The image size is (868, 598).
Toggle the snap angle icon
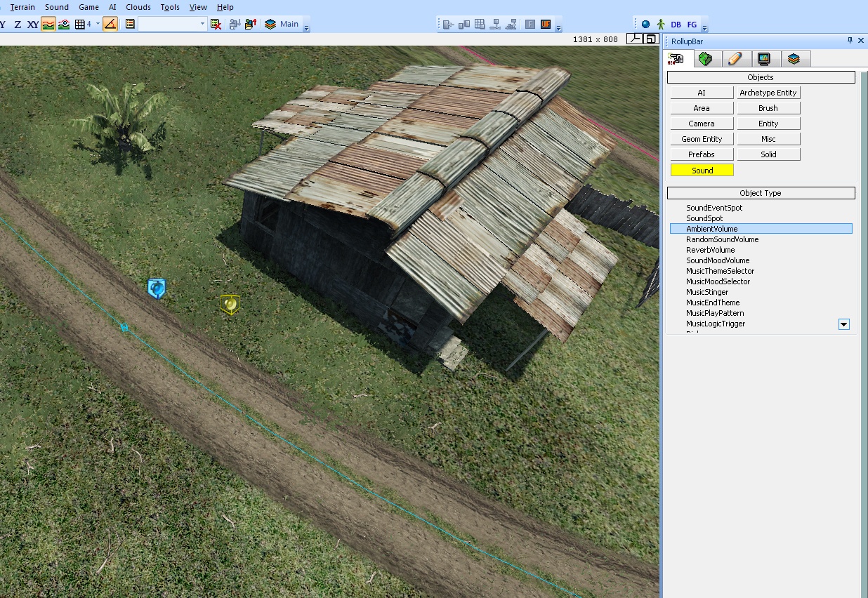click(110, 24)
